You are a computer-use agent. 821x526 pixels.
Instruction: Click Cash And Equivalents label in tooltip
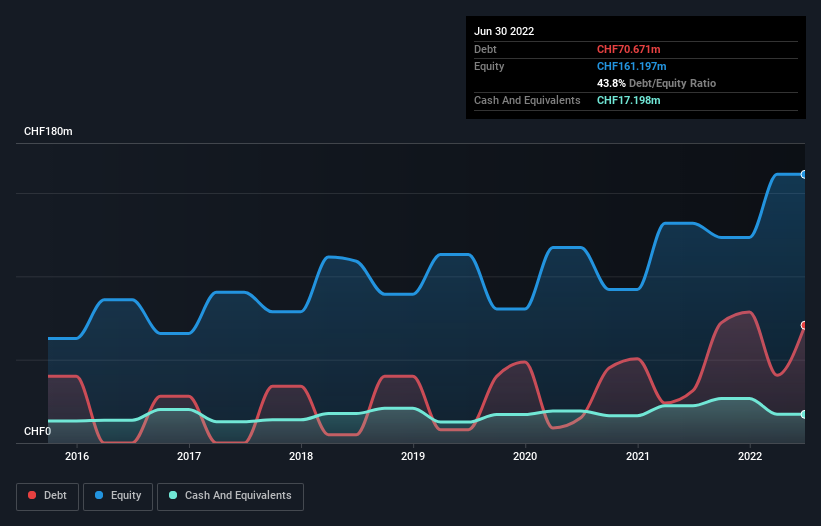click(x=527, y=100)
